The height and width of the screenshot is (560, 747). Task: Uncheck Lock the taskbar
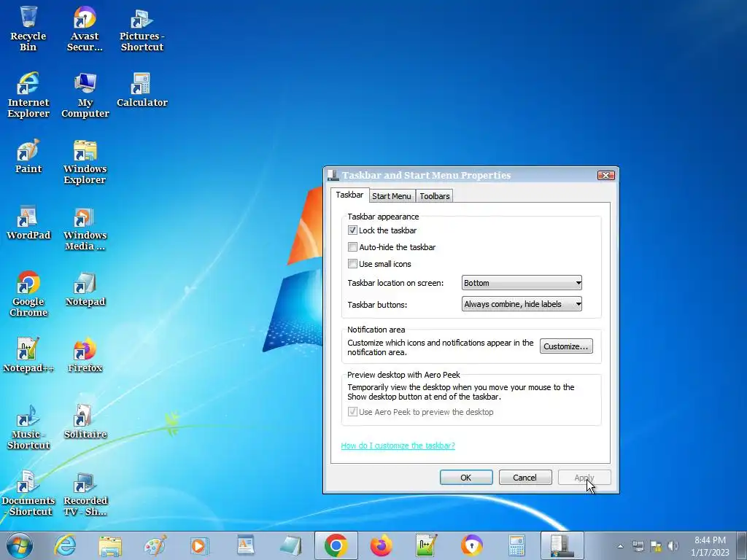click(x=352, y=230)
